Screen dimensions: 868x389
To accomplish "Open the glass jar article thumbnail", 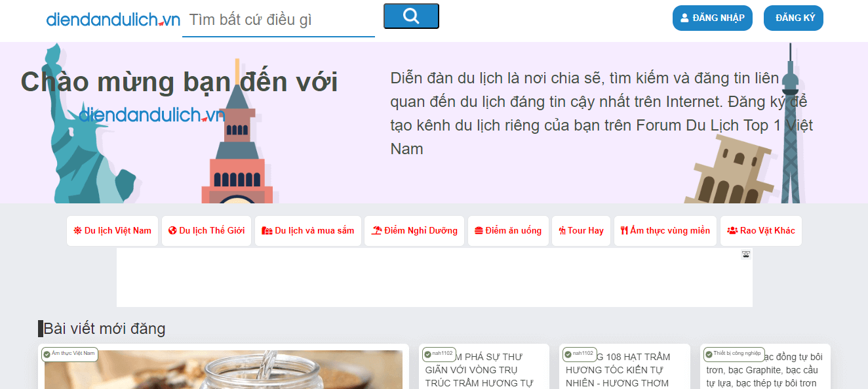I will (x=223, y=369).
